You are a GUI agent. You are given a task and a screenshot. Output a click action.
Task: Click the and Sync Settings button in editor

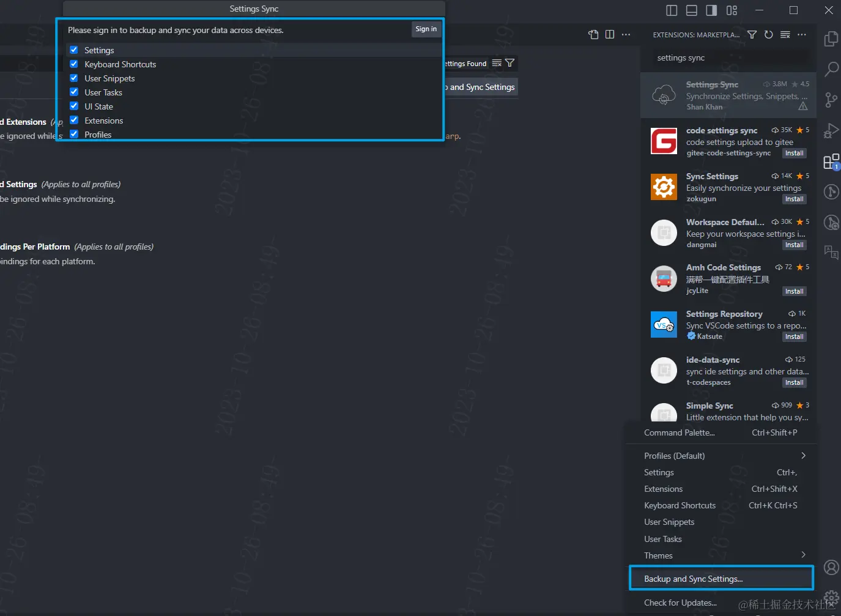click(481, 87)
